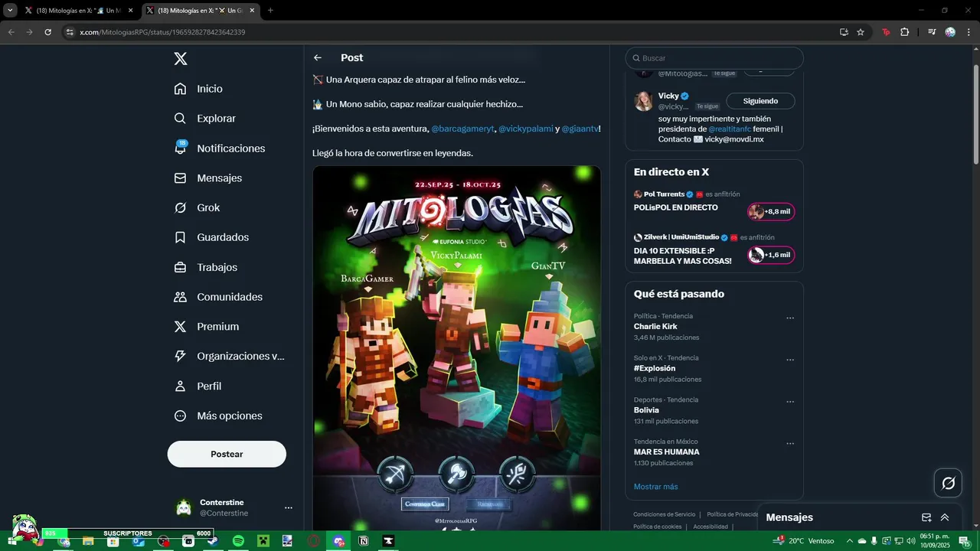Open Notificaciones with 18 badge
Screen dimensions: 980x551
[x=219, y=148]
